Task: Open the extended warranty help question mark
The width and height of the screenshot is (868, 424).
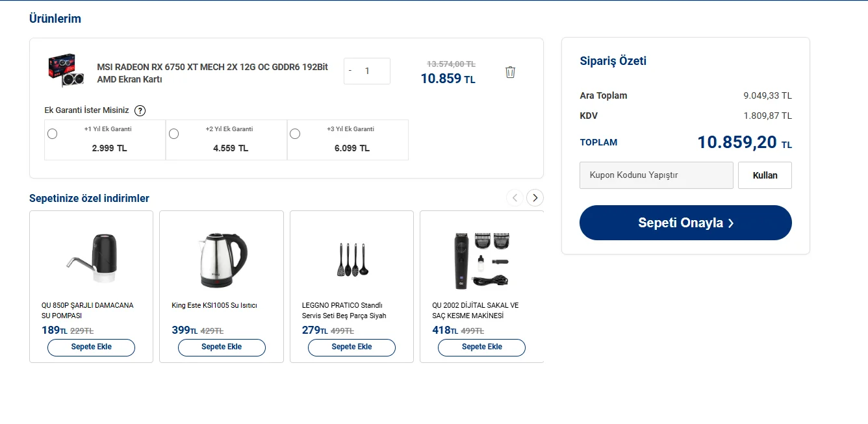Action: (140, 110)
